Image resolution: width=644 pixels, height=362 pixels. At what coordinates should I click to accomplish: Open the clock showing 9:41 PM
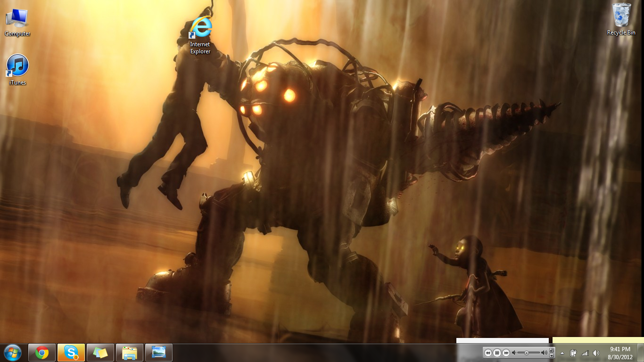coord(620,353)
